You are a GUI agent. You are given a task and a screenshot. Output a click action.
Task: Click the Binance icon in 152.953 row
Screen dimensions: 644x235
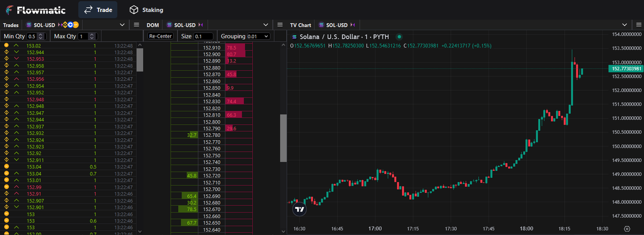pyautogui.click(x=6, y=59)
